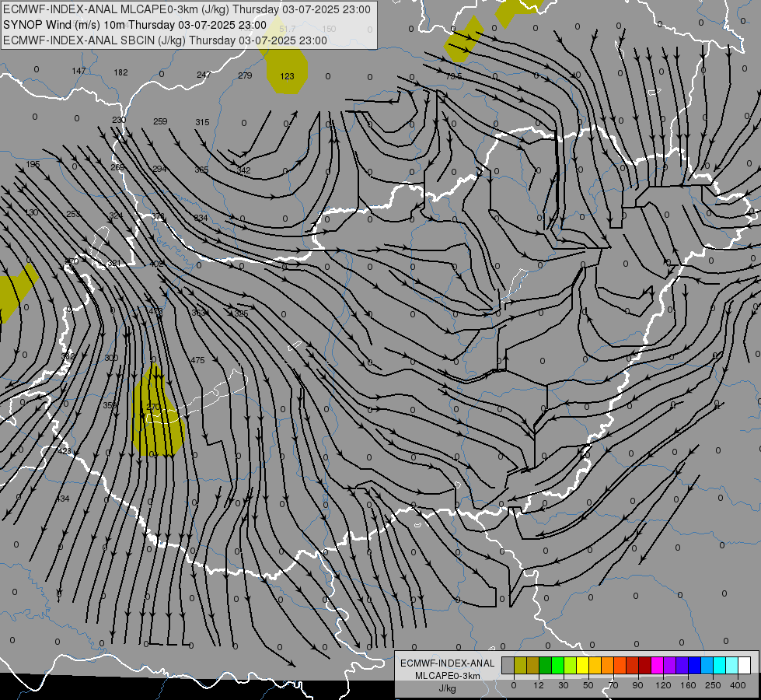Image resolution: width=761 pixels, height=700 pixels.
Task: Click legend tick label 70
Action: 613,685
